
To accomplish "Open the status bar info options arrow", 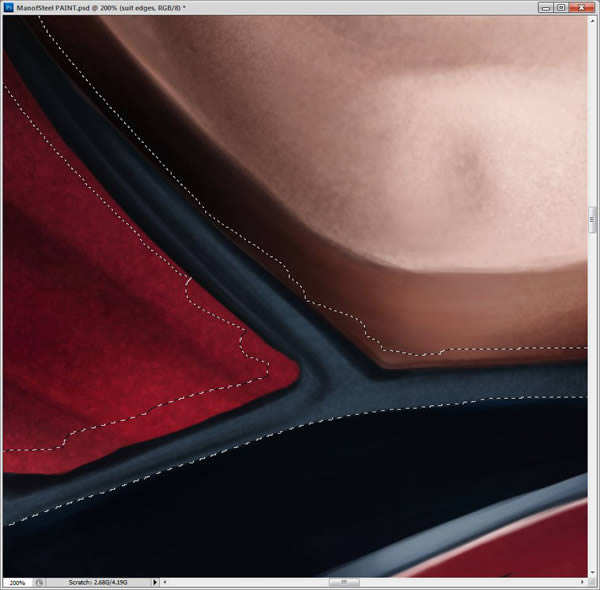I will pyautogui.click(x=155, y=582).
